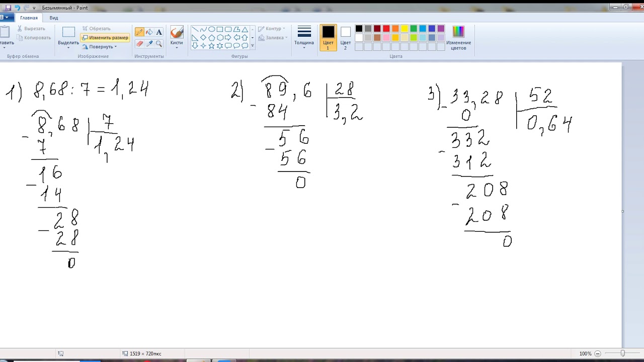Viewport: 644px width, 362px height.
Task: Show the next row of shapes in gallery
Action: (253, 38)
